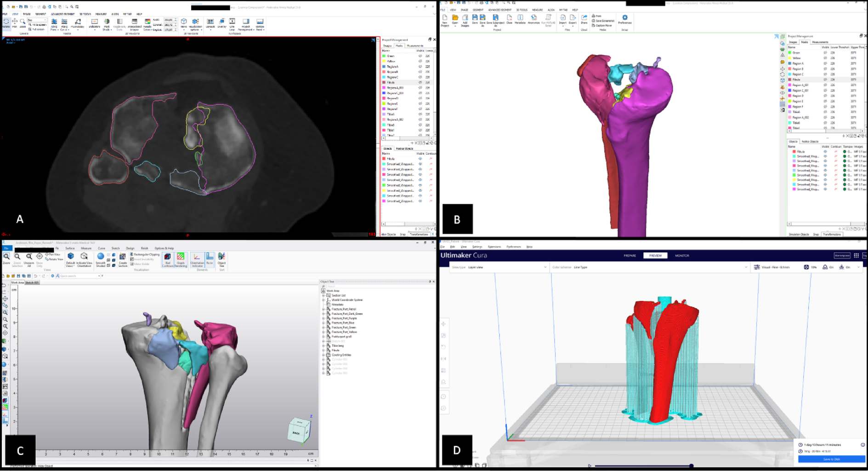This screenshot has height=471, width=868.
Task: Open the Measurements tab in Project Management
Action: click(415, 46)
